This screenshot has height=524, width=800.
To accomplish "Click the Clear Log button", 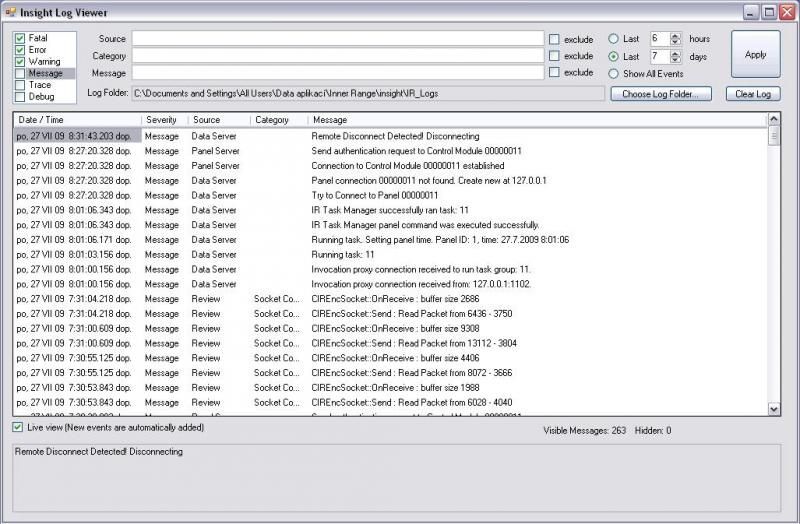I will (752, 94).
